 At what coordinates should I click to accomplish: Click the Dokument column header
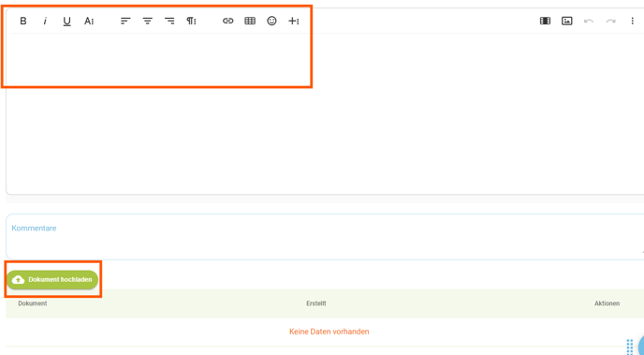tap(33, 303)
